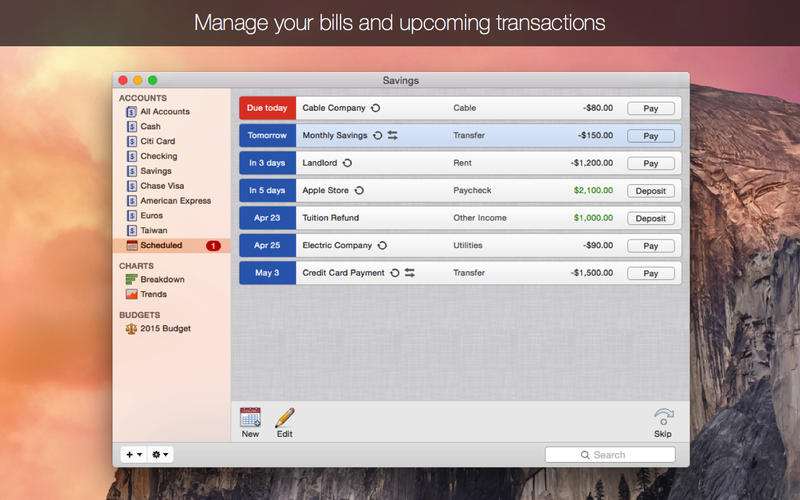The image size is (800, 500).
Task: Click the Skip icon in toolbar
Action: (662, 417)
